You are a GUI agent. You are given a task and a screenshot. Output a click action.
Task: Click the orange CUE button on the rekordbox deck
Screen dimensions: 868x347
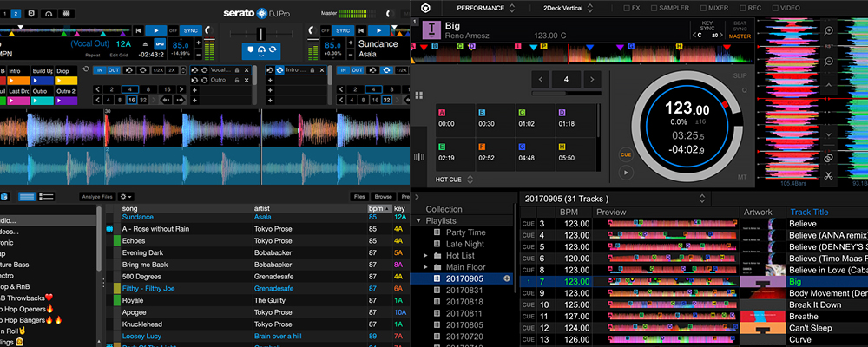(x=626, y=155)
